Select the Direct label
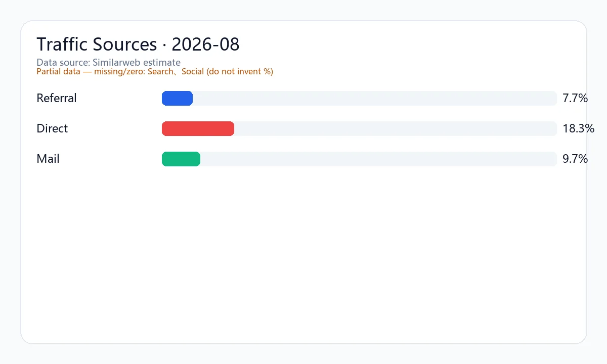Image resolution: width=607 pixels, height=364 pixels. click(x=52, y=128)
